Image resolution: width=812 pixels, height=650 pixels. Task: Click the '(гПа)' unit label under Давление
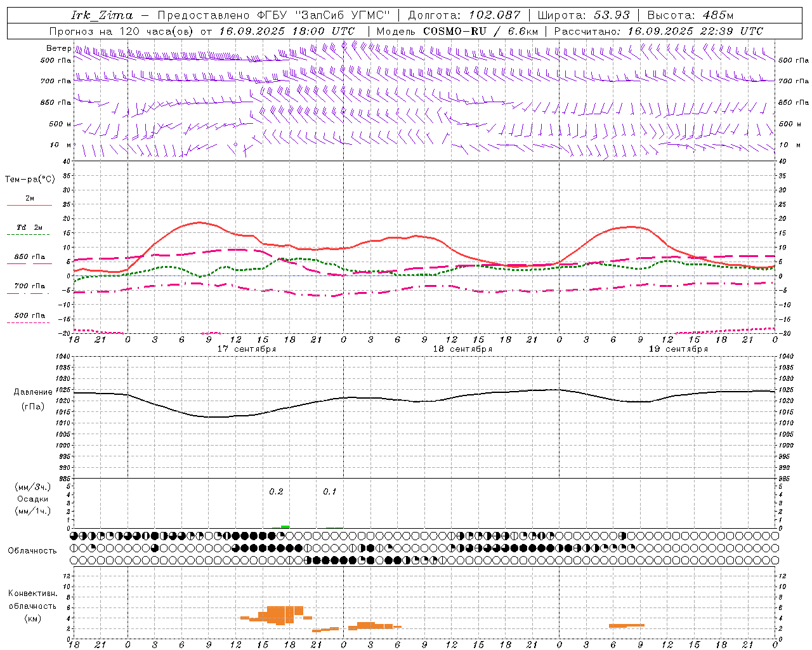(x=33, y=407)
